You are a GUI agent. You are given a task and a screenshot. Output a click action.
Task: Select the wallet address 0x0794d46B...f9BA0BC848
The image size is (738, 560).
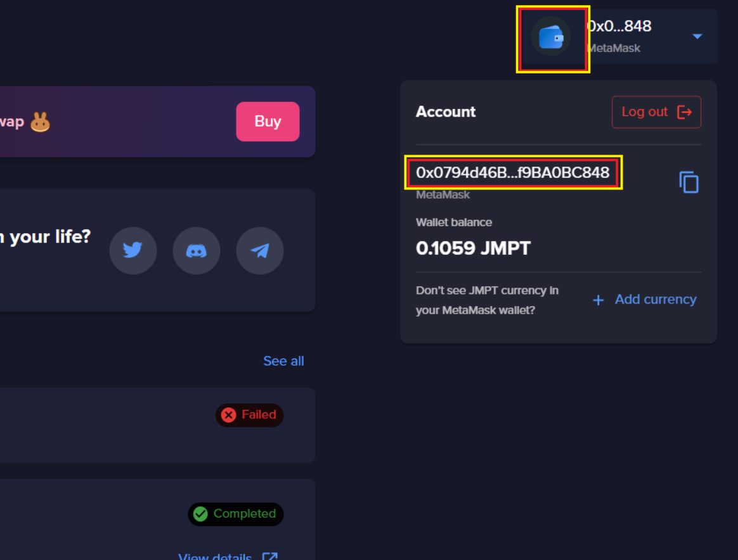pos(512,172)
